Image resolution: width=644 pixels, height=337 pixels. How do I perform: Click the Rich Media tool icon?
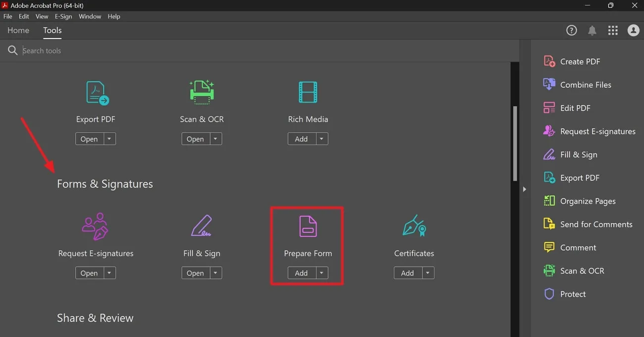tap(308, 92)
